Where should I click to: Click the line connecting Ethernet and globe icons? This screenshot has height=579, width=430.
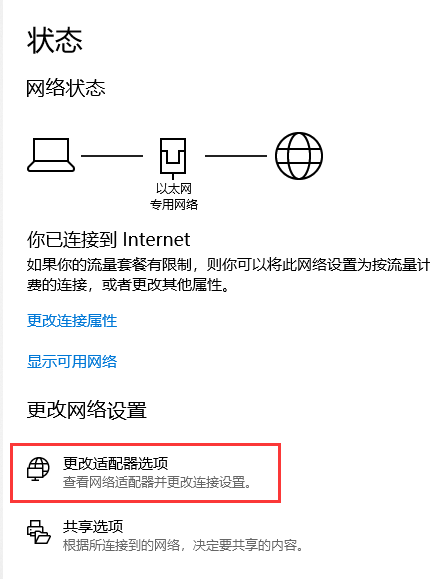pyautogui.click(x=236, y=156)
